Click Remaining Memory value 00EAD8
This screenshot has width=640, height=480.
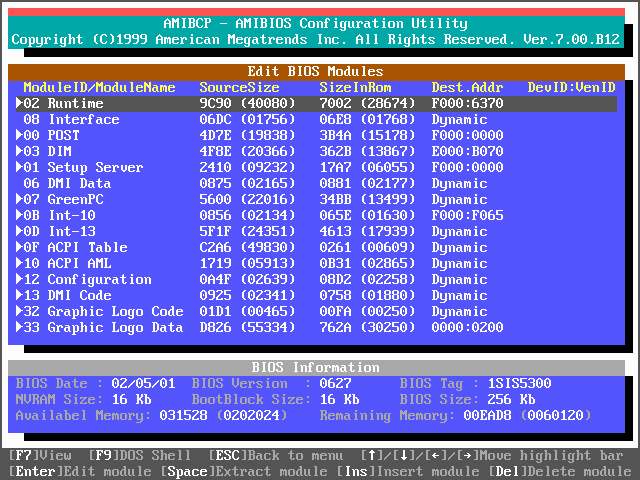[x=487, y=416]
